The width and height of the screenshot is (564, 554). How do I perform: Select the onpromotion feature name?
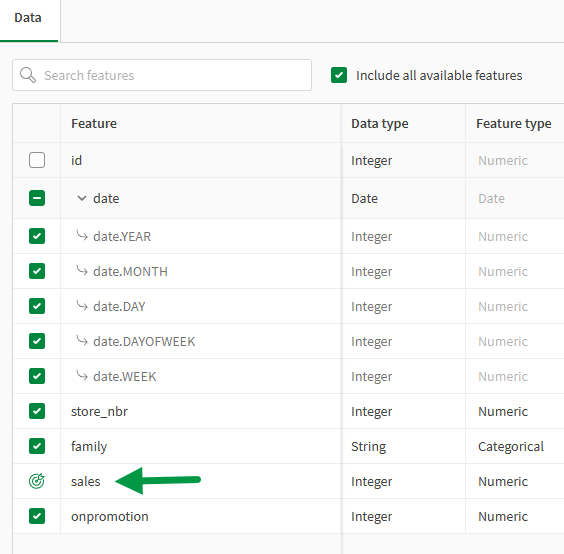click(x=110, y=517)
